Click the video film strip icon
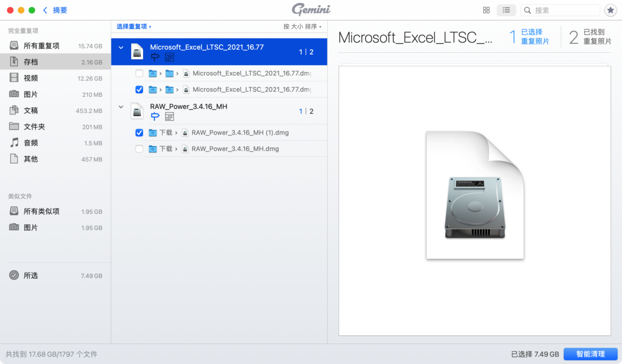The height and width of the screenshot is (364, 622). tap(14, 78)
